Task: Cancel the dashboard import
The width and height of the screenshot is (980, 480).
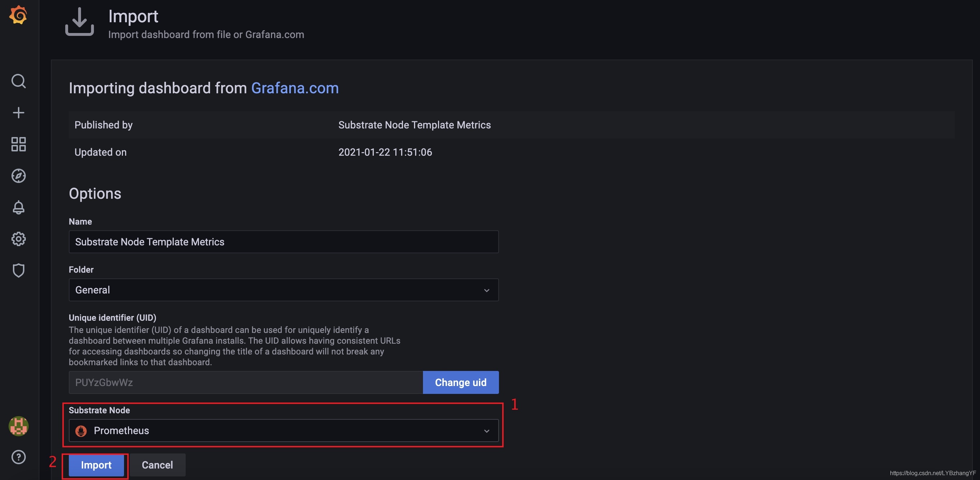Action: tap(157, 465)
